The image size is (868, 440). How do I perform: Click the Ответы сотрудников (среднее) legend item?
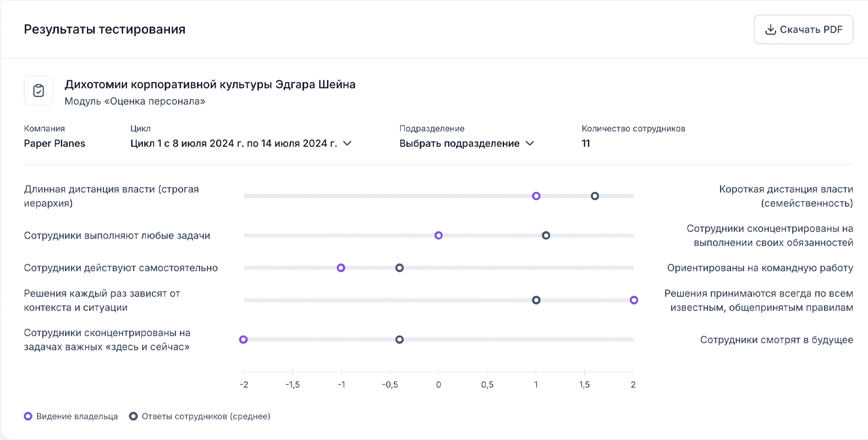point(200,416)
